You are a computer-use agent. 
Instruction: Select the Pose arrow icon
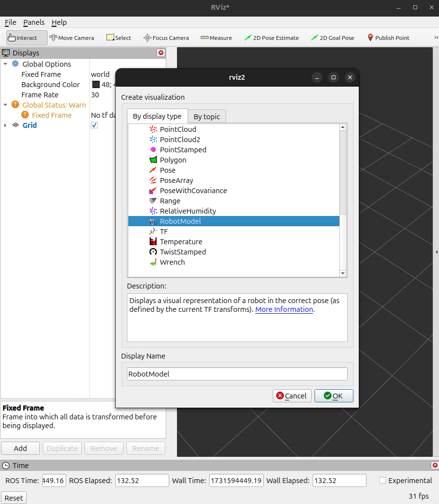click(x=153, y=170)
